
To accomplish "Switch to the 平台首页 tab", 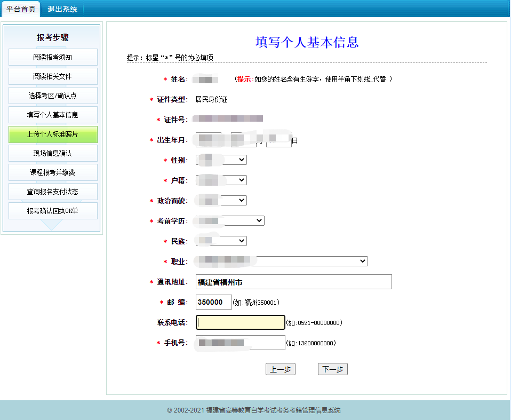I will 21,9.
